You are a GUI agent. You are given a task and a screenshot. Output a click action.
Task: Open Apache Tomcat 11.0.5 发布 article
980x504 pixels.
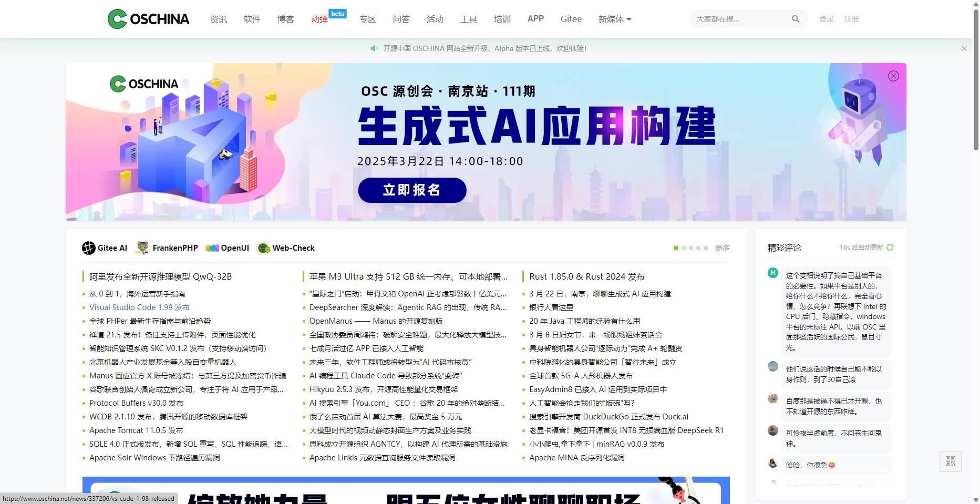coord(136,430)
